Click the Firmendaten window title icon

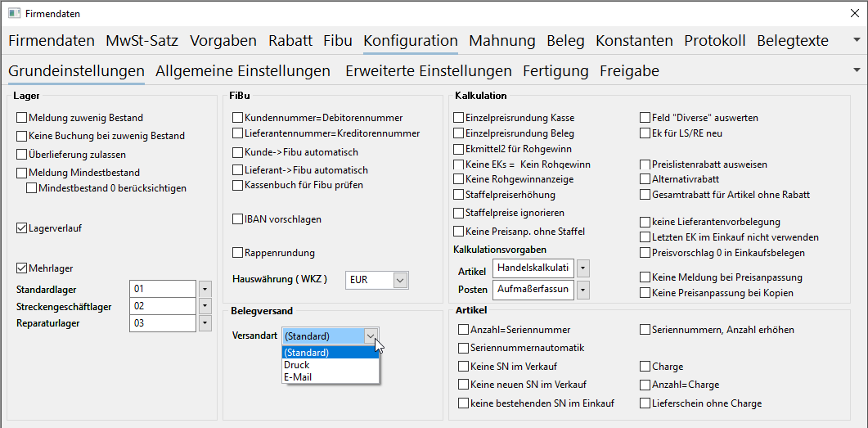(15, 13)
